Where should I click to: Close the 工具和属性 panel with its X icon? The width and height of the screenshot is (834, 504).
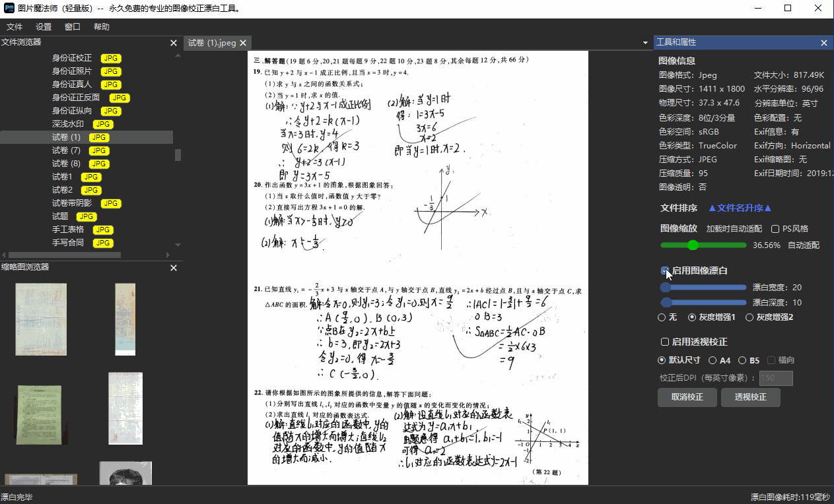[x=824, y=42]
